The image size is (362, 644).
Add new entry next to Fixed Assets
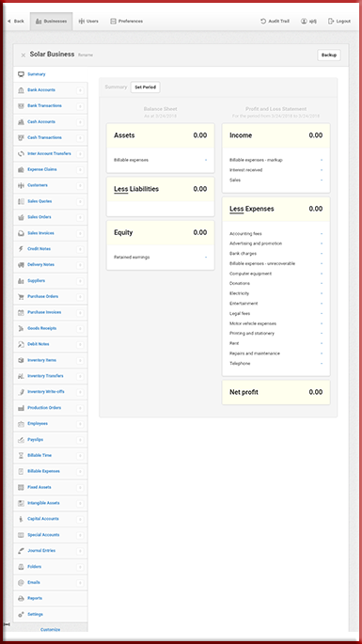[80, 488]
